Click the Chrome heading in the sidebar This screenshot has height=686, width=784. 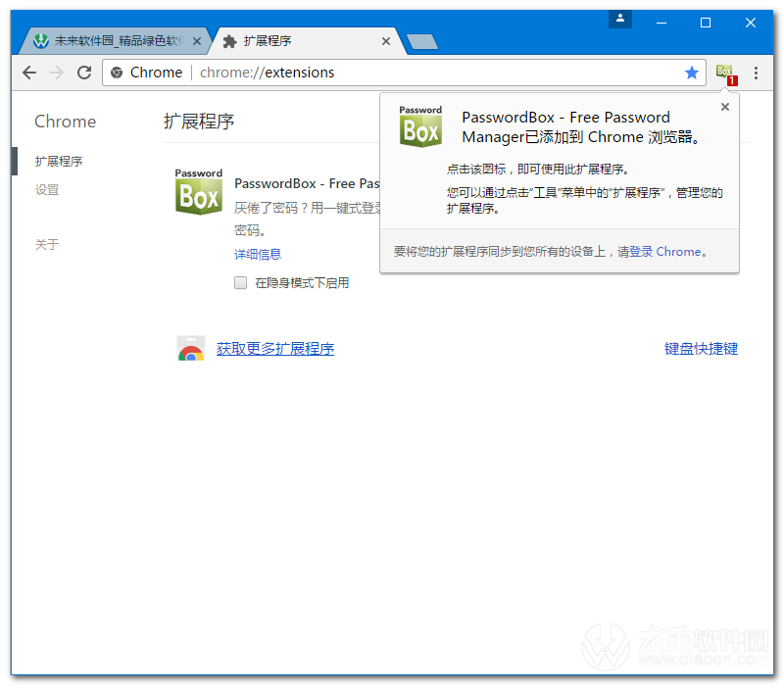[65, 122]
